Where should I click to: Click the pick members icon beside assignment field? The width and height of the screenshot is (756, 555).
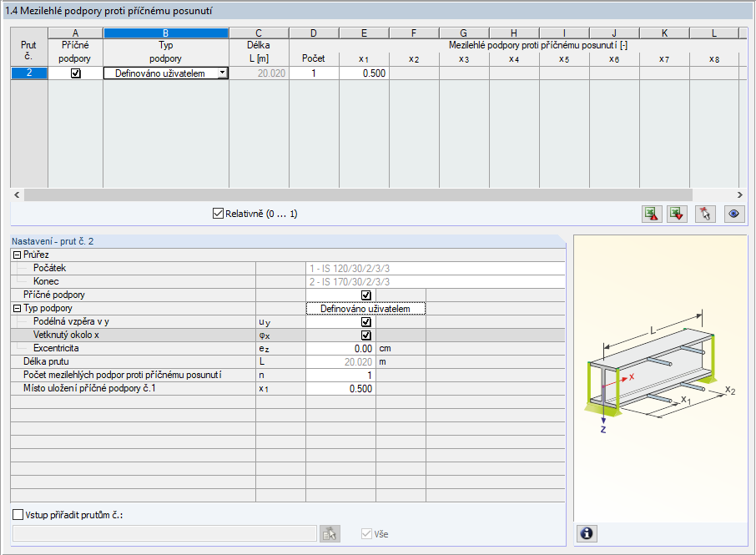click(x=330, y=534)
